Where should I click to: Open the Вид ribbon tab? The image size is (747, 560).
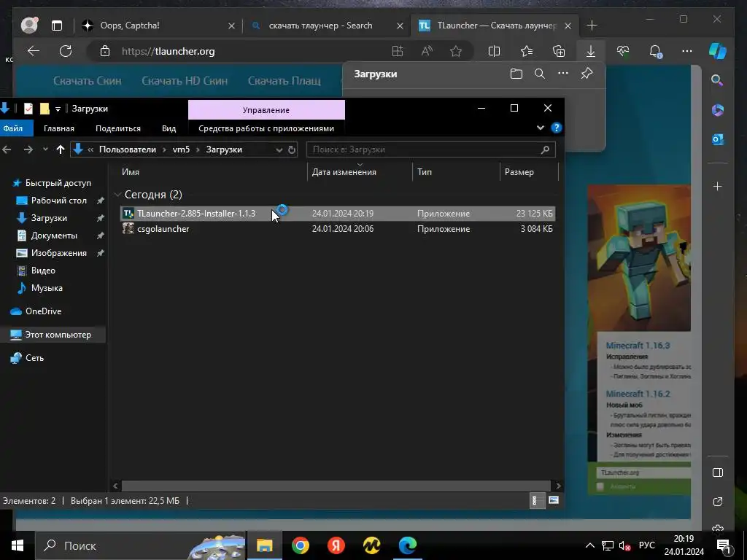pyautogui.click(x=169, y=128)
